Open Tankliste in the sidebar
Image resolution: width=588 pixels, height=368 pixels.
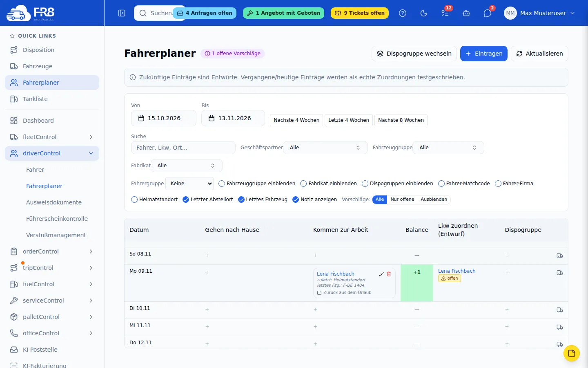[52, 99]
